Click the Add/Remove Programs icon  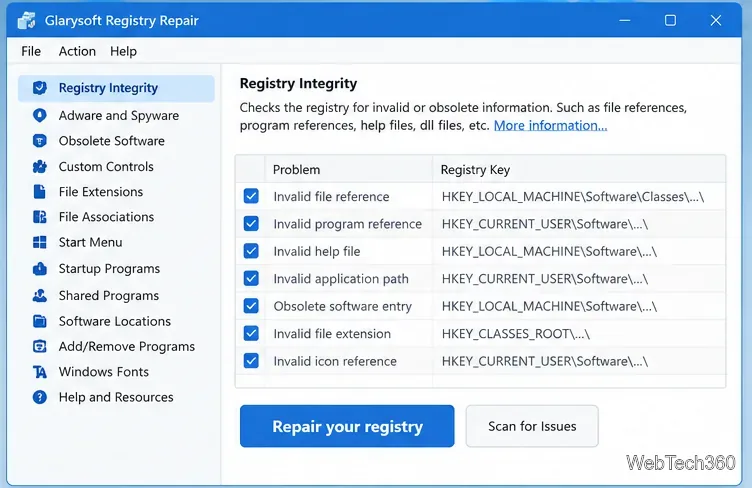tap(40, 346)
